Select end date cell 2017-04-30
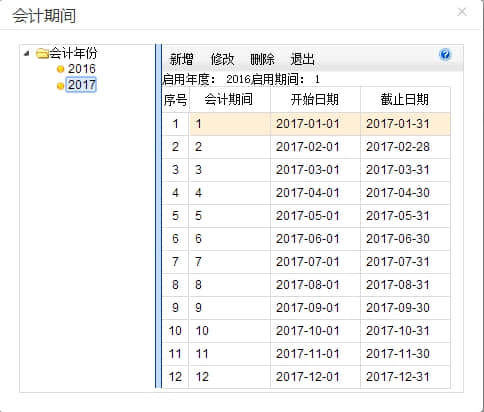484x412 pixels. [405, 193]
